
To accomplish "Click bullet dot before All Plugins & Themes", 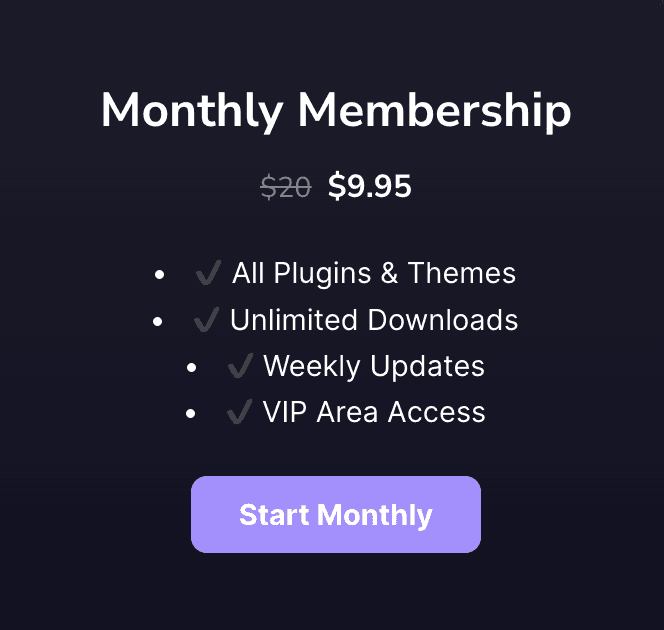I will click(159, 275).
